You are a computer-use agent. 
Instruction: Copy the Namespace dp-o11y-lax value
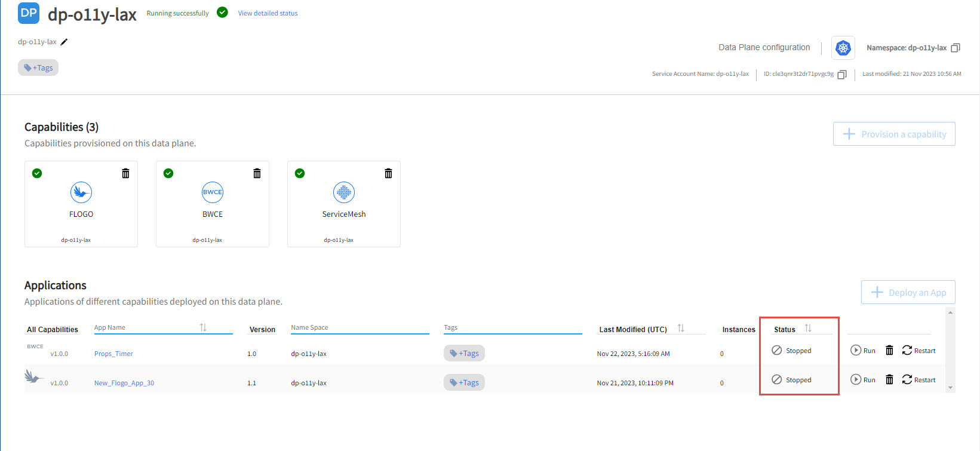(956, 48)
